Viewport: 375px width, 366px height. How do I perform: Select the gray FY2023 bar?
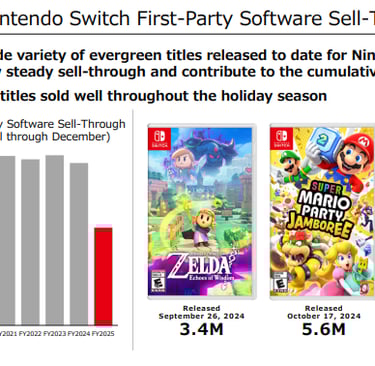pos(55,240)
